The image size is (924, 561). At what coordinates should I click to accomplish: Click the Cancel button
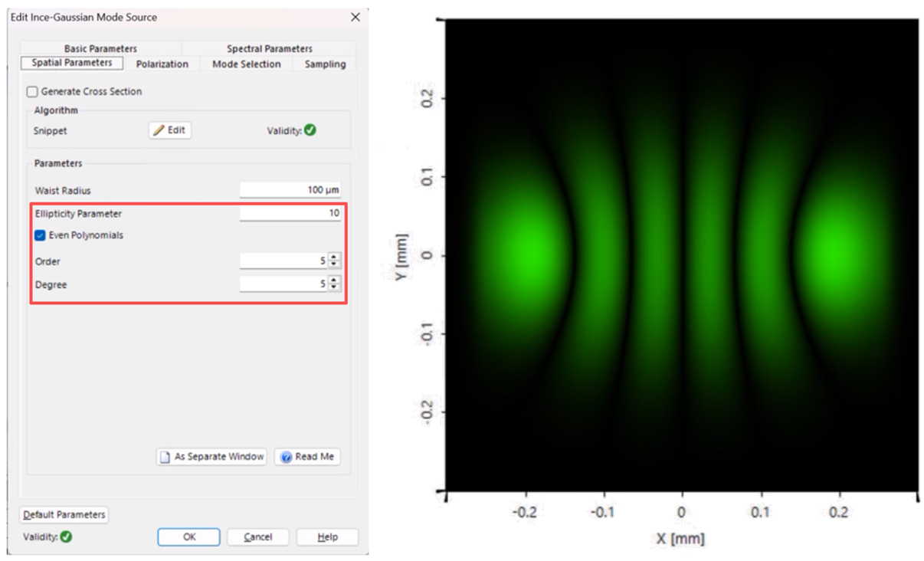[x=257, y=537]
